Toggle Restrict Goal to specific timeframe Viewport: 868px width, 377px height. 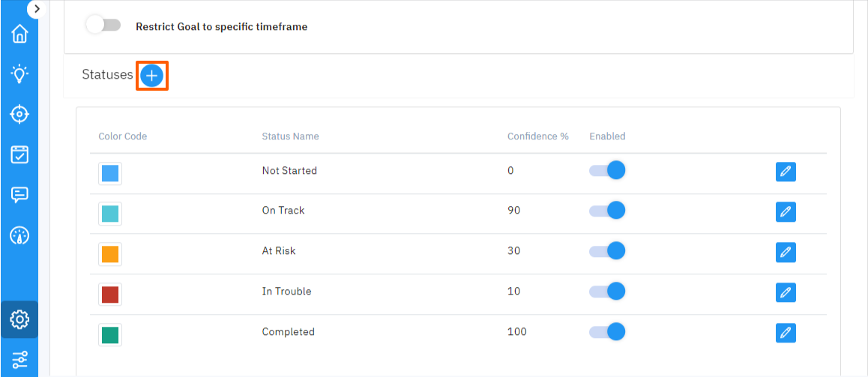tap(103, 25)
